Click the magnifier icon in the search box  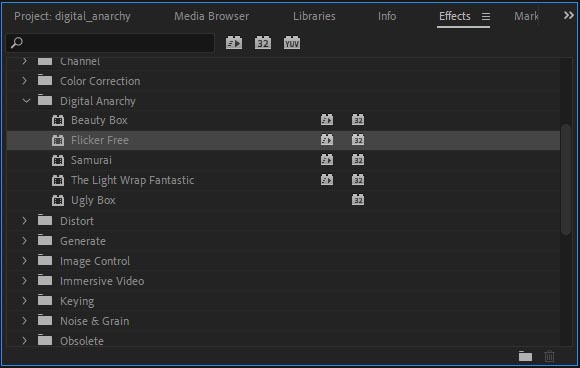pos(16,43)
